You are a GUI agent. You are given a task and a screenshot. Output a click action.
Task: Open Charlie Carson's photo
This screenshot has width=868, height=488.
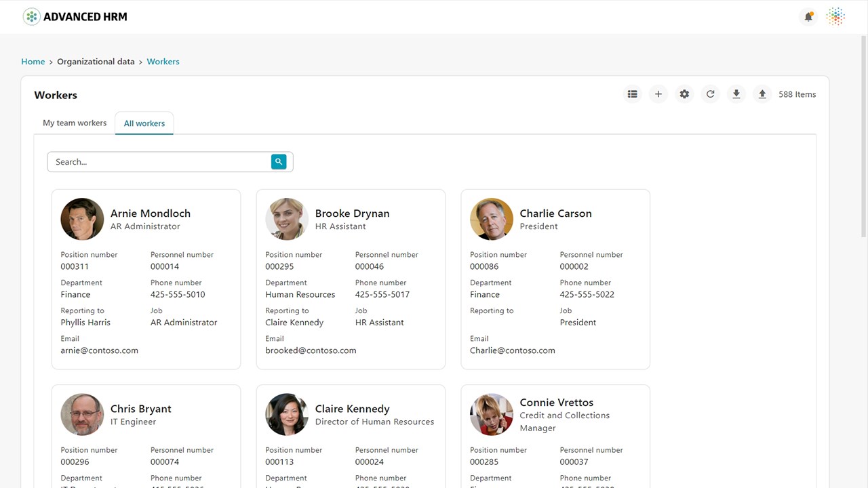pos(492,219)
